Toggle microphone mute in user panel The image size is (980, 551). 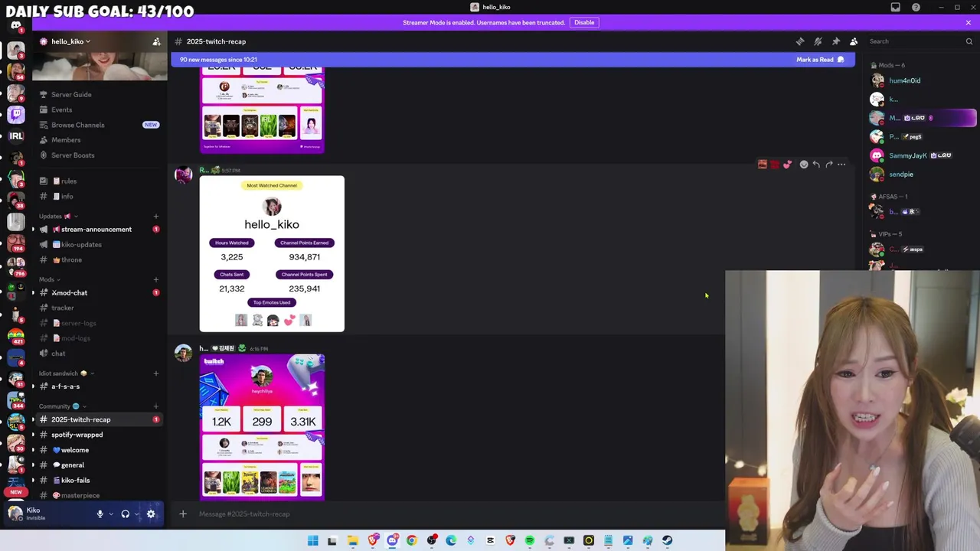100,514
